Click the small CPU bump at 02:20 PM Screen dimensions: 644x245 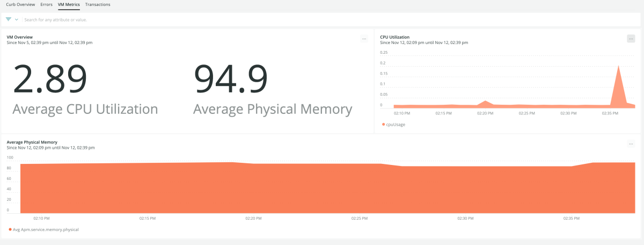tap(485, 103)
